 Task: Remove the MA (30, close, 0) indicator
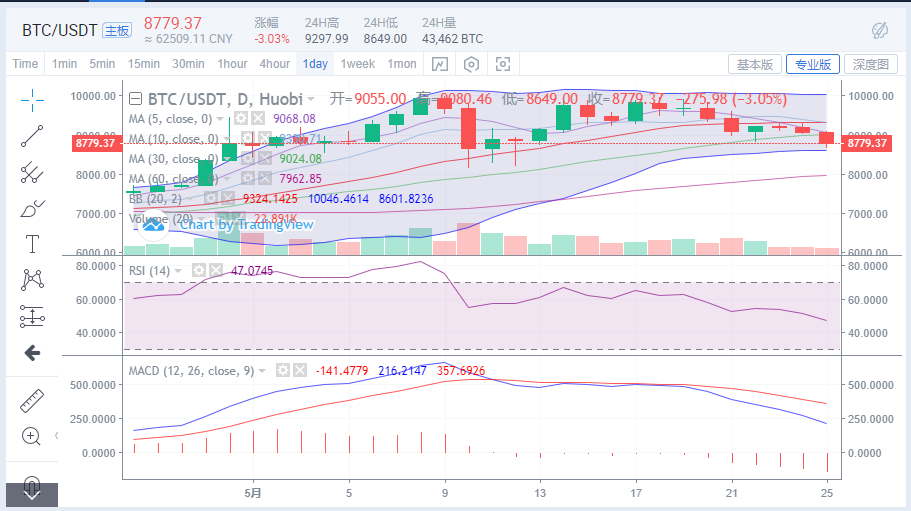point(265,159)
